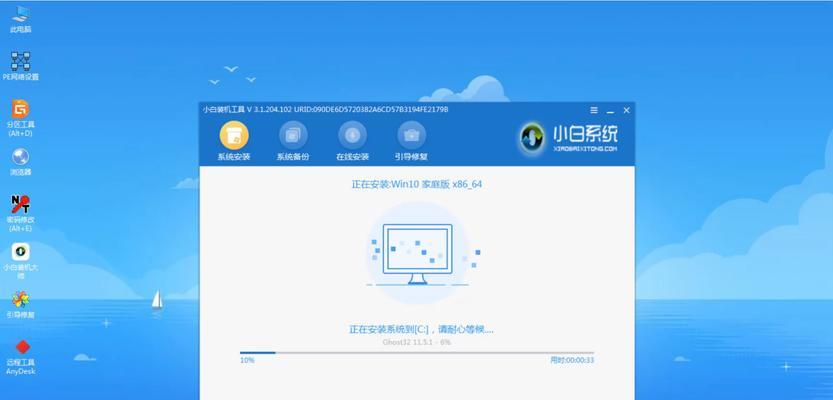Open the 此电脑 desktop icon
833x400 pixels.
click(x=20, y=20)
